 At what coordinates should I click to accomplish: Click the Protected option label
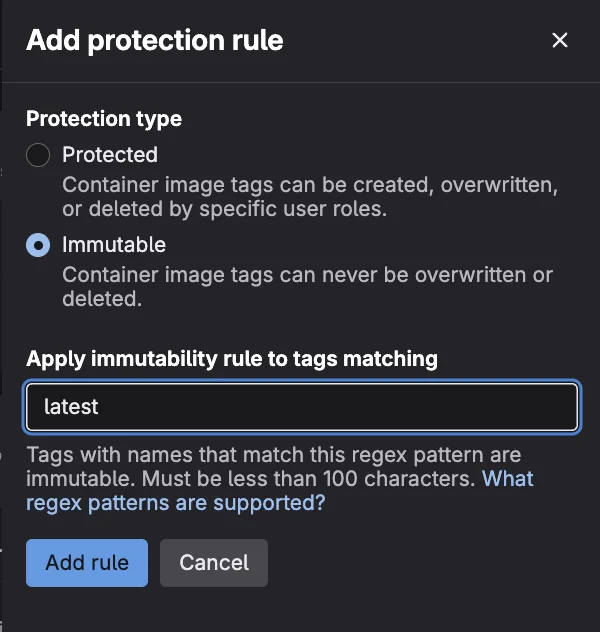[110, 155]
